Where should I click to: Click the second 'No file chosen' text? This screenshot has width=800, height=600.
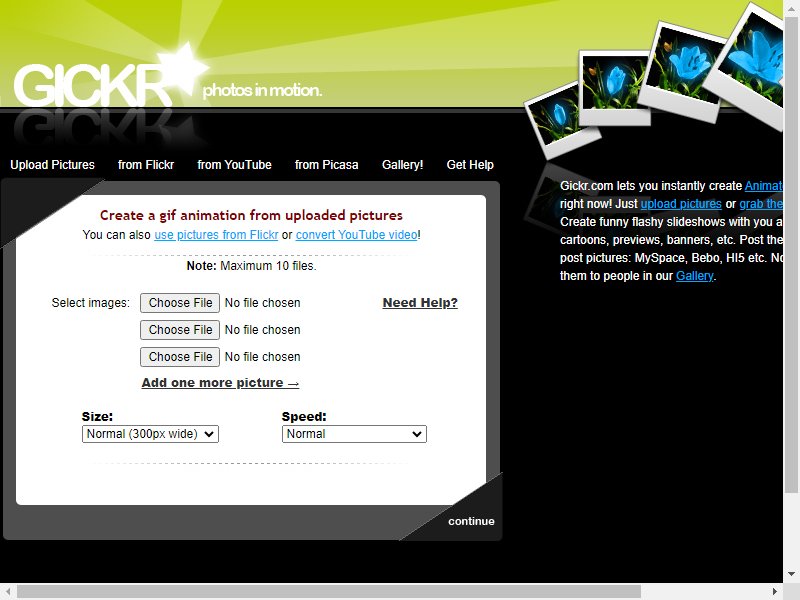(x=262, y=330)
